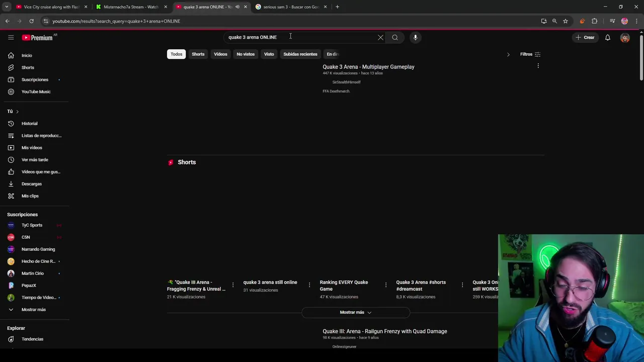Viewport: 644px width, 362px height.
Task: Open the SirStealthHimself channel
Action: point(346,82)
